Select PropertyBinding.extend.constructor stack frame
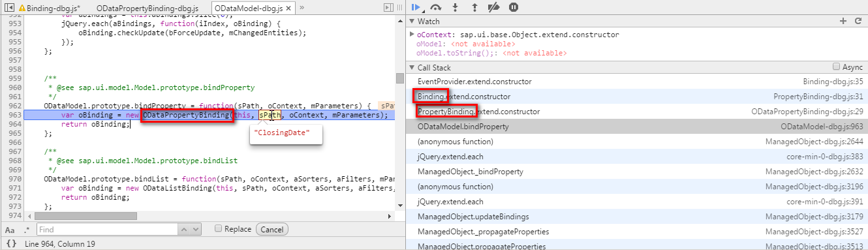The image size is (868, 250). click(x=636, y=112)
